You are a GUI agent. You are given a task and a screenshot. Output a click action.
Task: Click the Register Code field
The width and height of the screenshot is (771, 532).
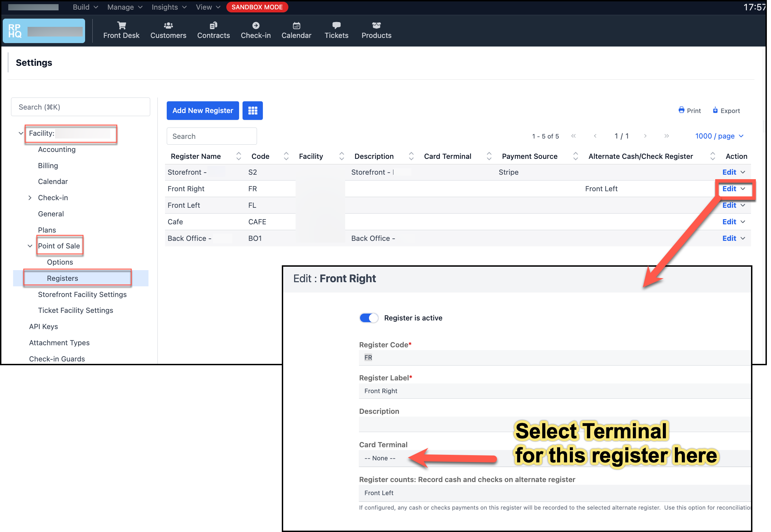coord(555,358)
